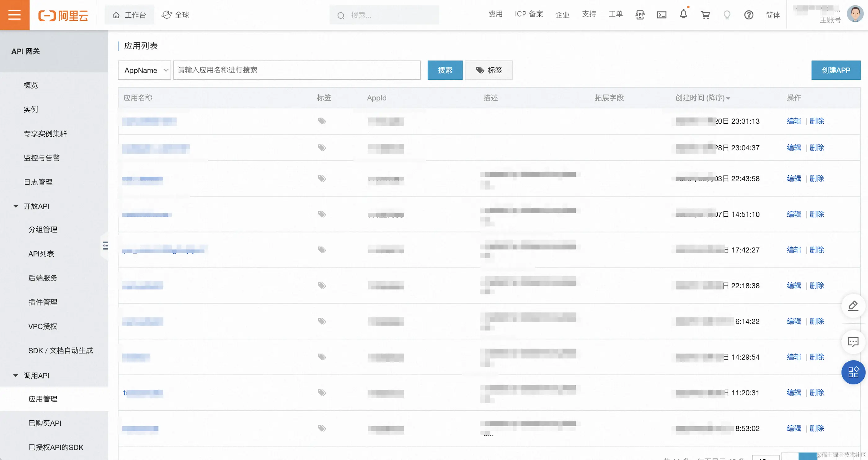868x460 pixels.
Task: Focus the application name search input
Action: click(297, 70)
